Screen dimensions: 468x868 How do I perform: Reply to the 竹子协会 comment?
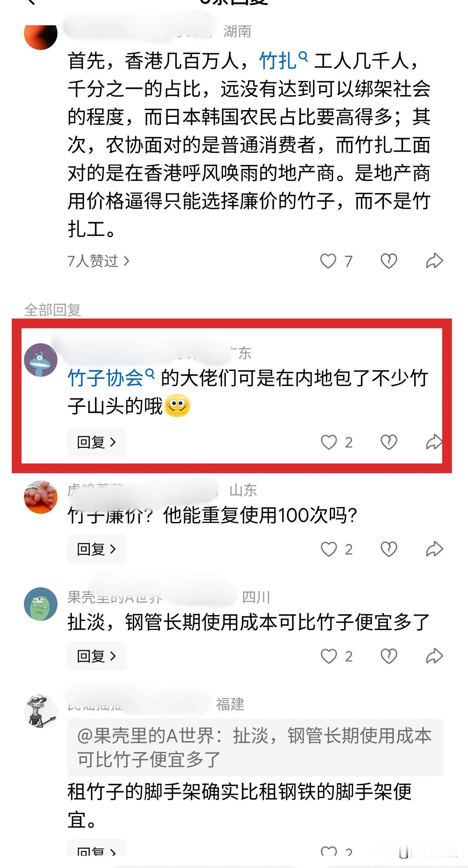(97, 442)
